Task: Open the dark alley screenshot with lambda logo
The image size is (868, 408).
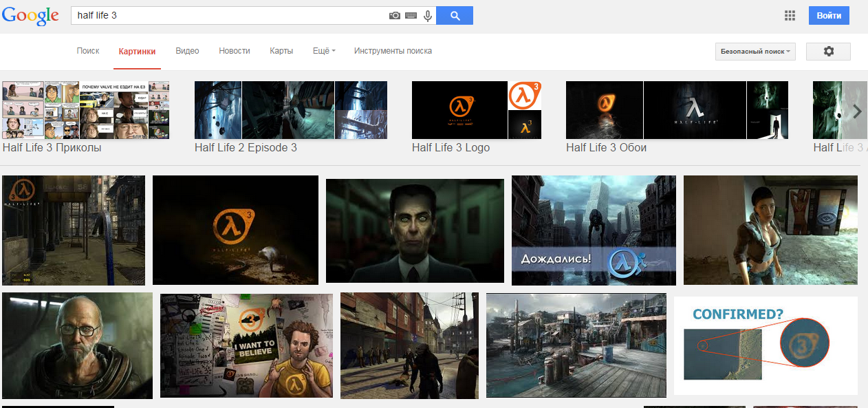Action: coord(74,230)
